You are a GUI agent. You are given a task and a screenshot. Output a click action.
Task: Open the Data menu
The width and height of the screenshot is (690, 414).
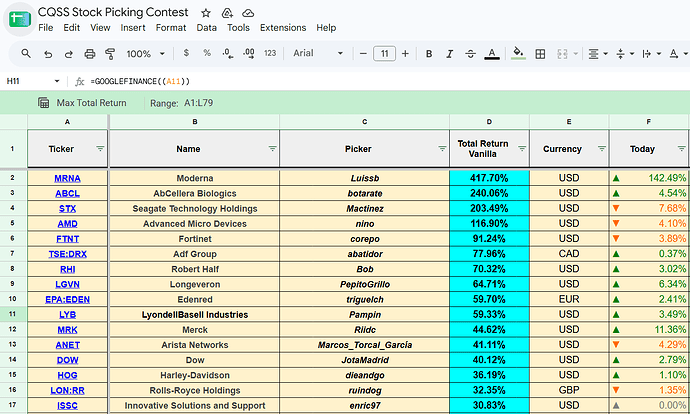[206, 28]
